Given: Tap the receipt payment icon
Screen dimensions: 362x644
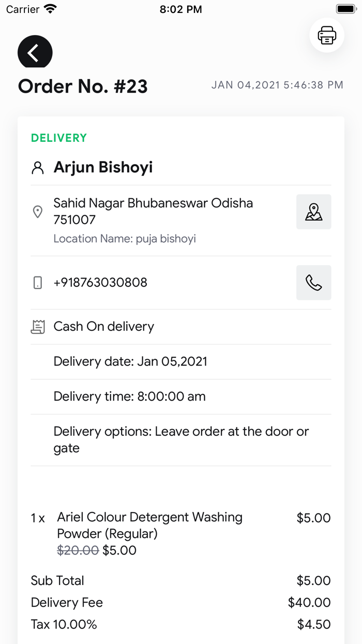Looking at the screenshot, I should point(38,327).
